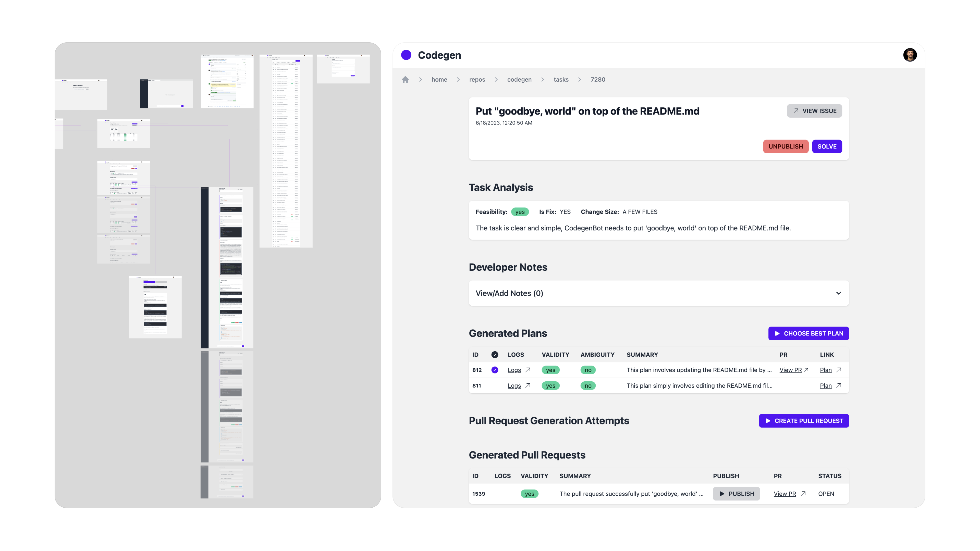Click the date '6/16/2023, 12:20:50 AM'

(x=504, y=123)
